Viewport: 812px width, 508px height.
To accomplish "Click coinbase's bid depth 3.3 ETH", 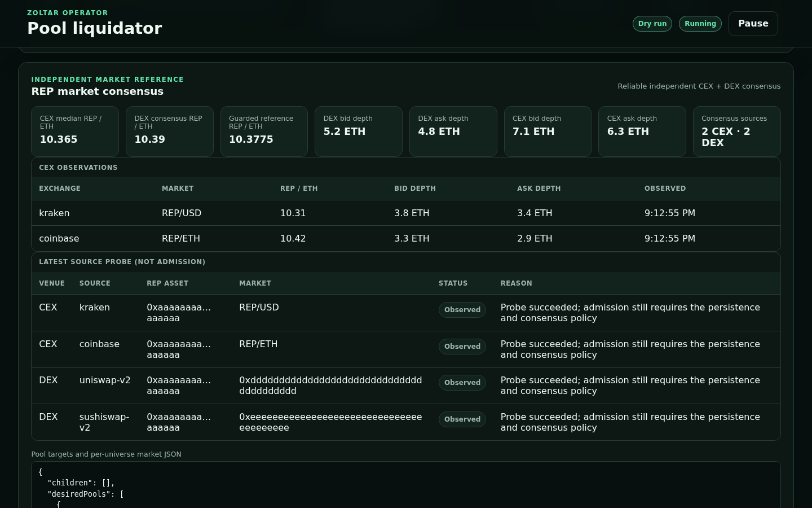I will coord(412,239).
